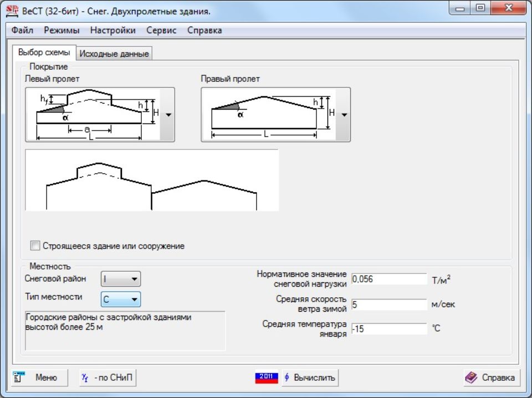The height and width of the screenshot is (398, 532).
Task: Open the Сервис menu
Action: tap(161, 30)
